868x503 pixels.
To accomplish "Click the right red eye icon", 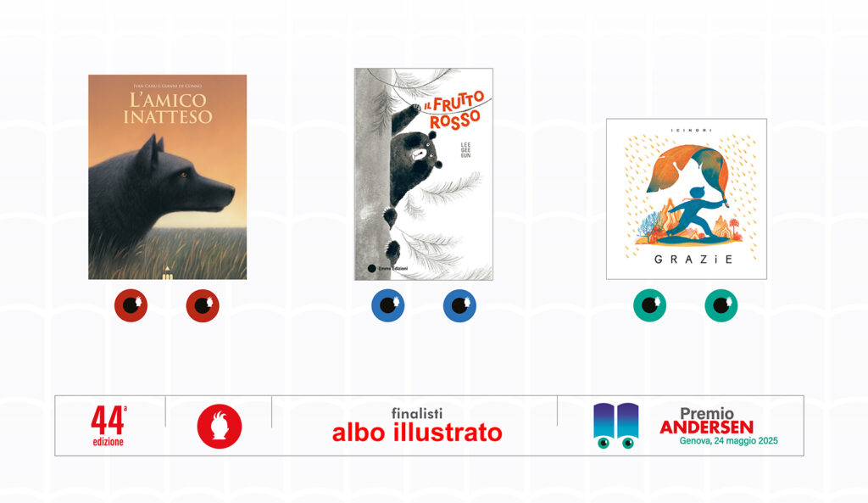I will click(203, 305).
